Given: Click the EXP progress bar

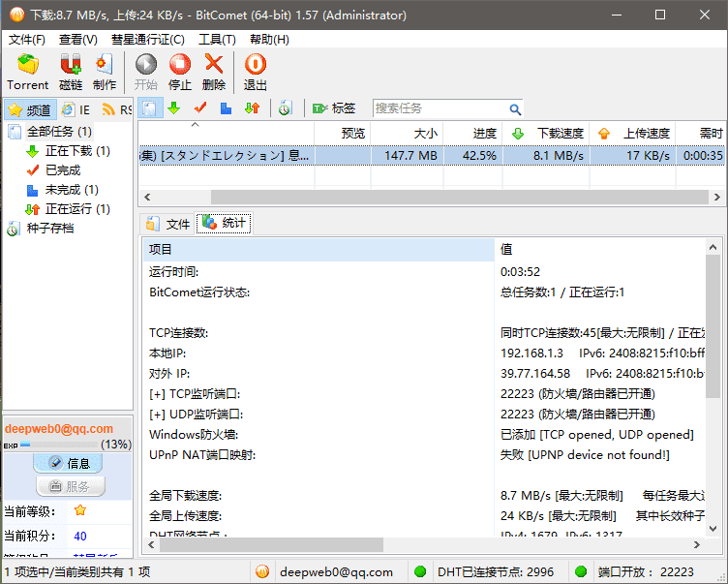Looking at the screenshot, I should (59, 445).
